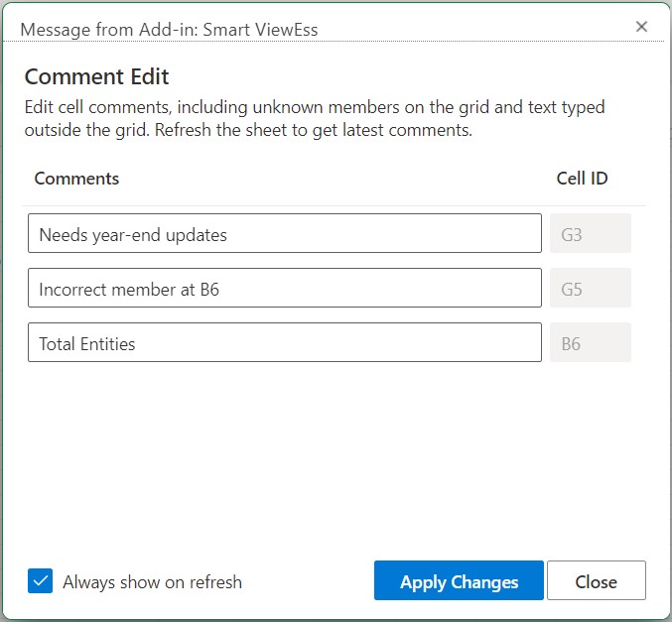
Task: Click the "Comment Edit" heading
Action: (96, 76)
